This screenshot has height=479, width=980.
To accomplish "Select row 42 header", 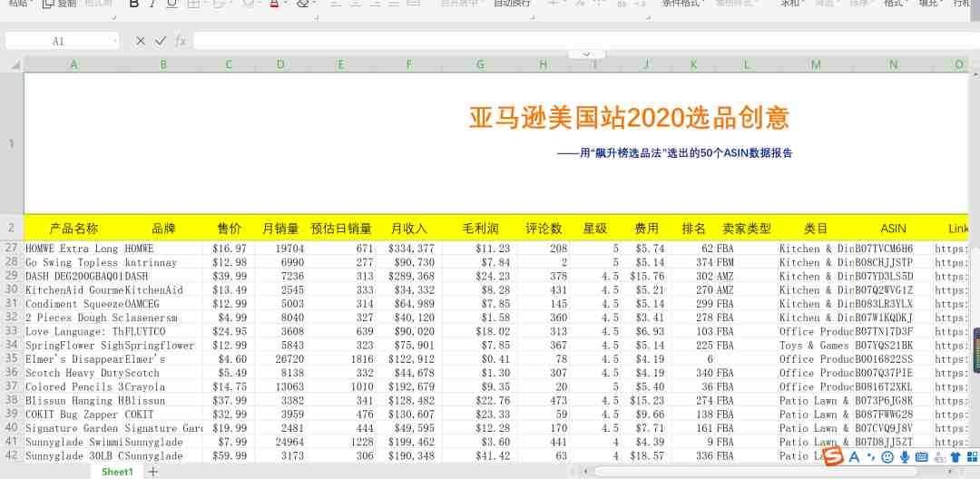I will tap(11, 456).
